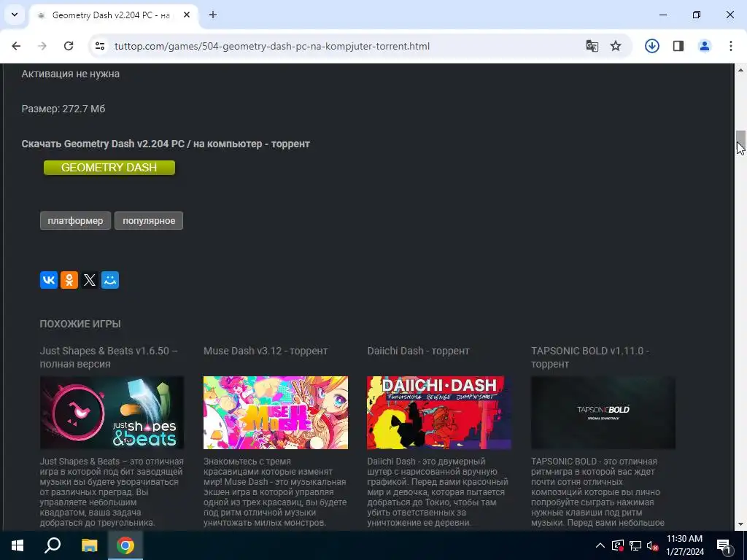The height and width of the screenshot is (560, 747).
Task: Click the Muse Dash thumbnail image
Action: pyautogui.click(x=275, y=413)
